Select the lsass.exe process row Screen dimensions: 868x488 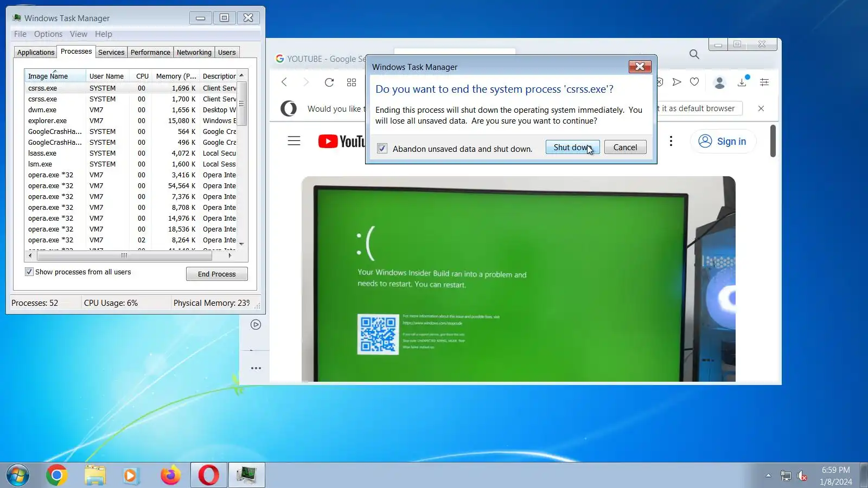[130, 153]
